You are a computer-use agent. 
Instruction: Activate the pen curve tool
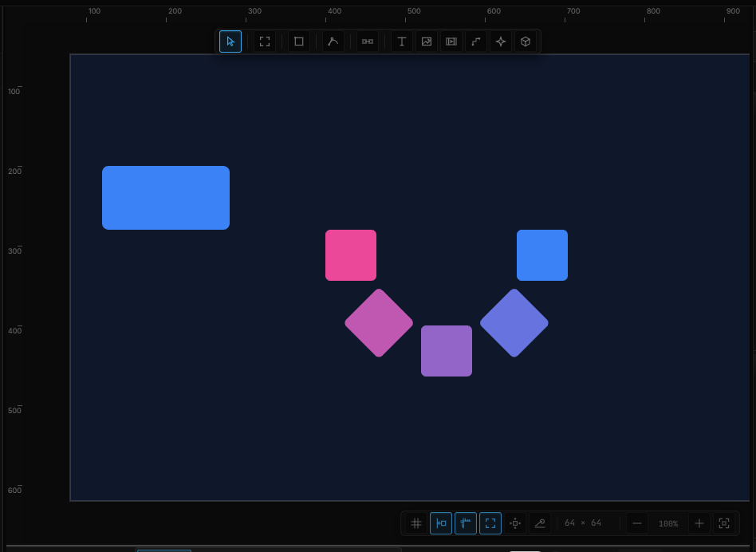click(x=333, y=41)
